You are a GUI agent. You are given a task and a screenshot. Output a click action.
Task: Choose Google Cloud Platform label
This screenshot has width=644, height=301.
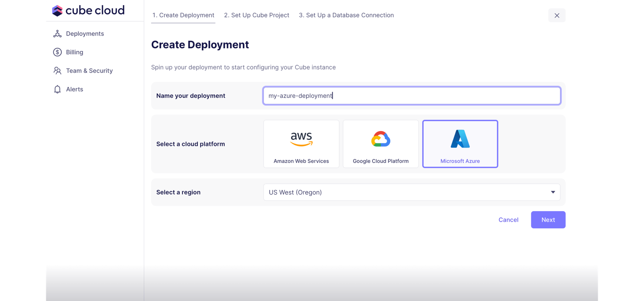point(380,161)
